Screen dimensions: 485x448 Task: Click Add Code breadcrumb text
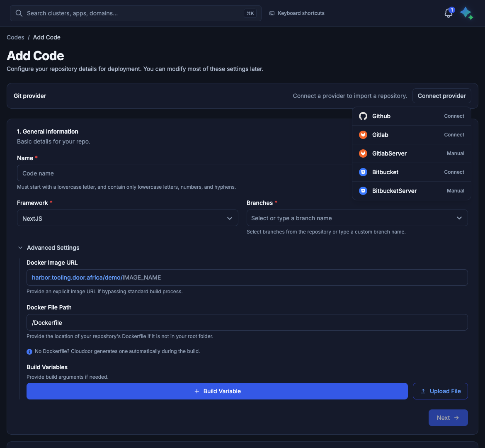[x=47, y=37]
